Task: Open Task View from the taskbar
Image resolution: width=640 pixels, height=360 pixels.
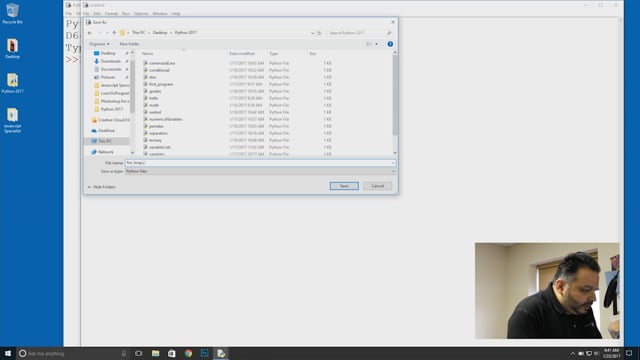Action: pos(139,353)
